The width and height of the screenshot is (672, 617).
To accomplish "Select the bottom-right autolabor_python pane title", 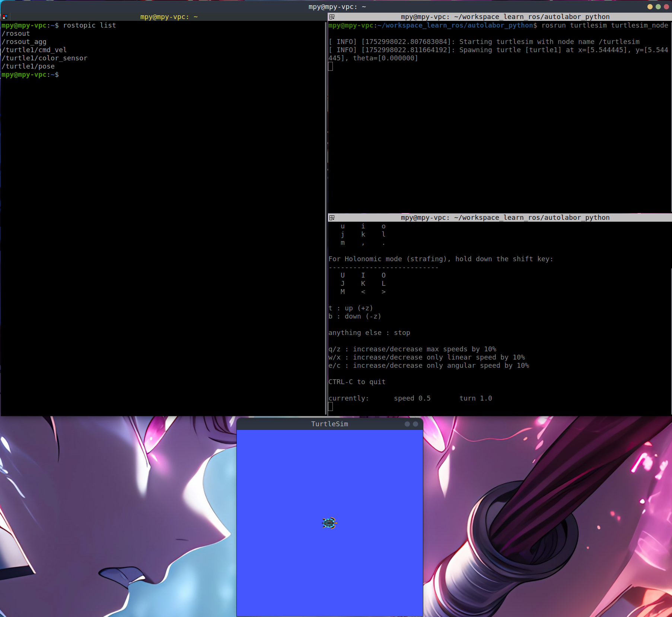I will 505,218.
